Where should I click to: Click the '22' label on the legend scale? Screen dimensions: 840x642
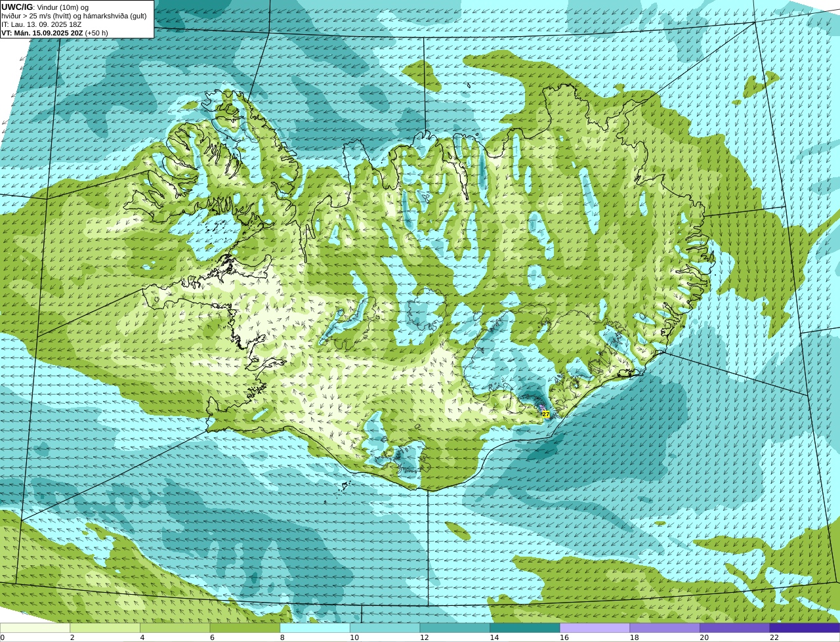click(x=774, y=637)
